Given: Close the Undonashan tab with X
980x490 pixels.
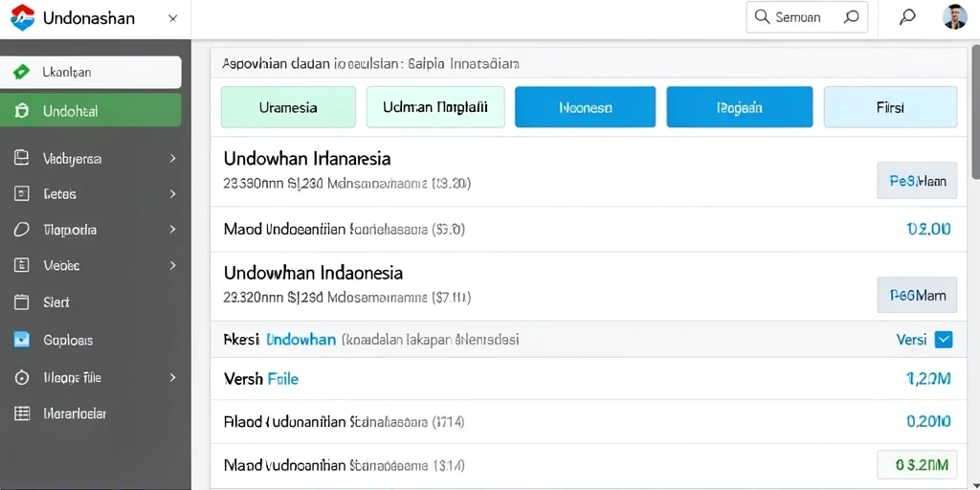Looking at the screenshot, I should [172, 19].
